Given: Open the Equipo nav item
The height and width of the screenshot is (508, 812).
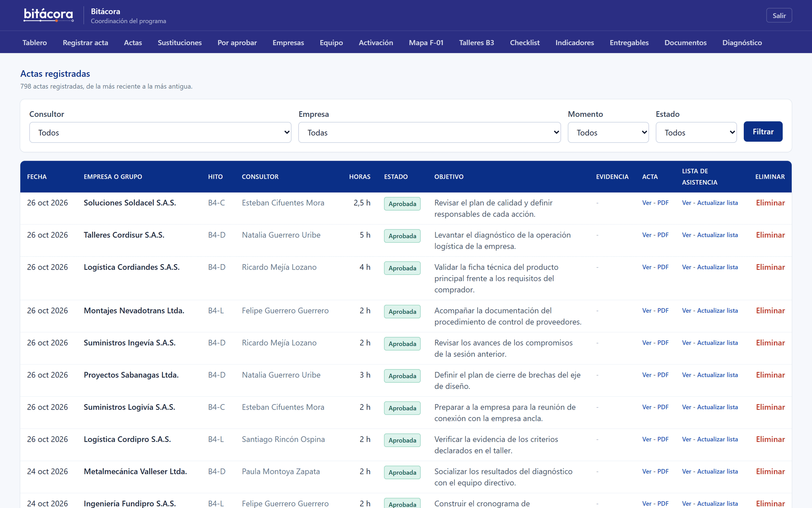Looking at the screenshot, I should point(331,43).
